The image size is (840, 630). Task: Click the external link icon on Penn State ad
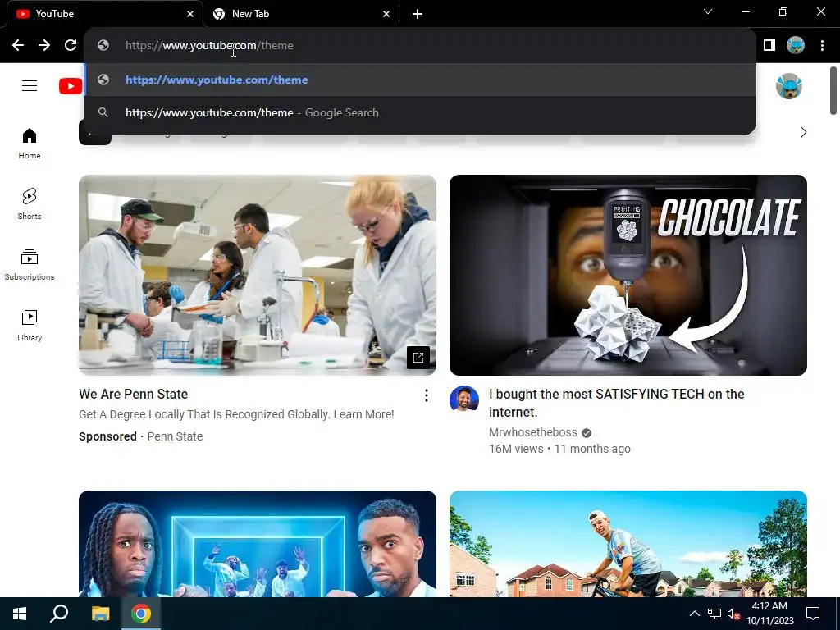pyautogui.click(x=418, y=358)
